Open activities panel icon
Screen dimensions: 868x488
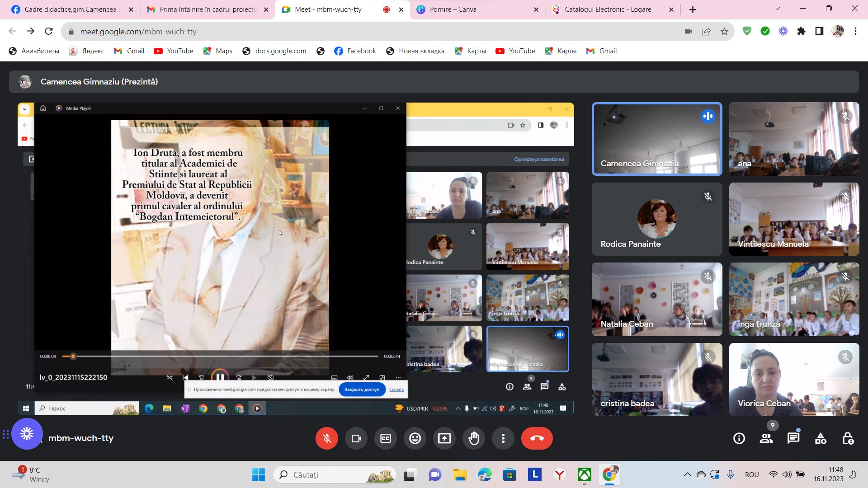[821, 438]
